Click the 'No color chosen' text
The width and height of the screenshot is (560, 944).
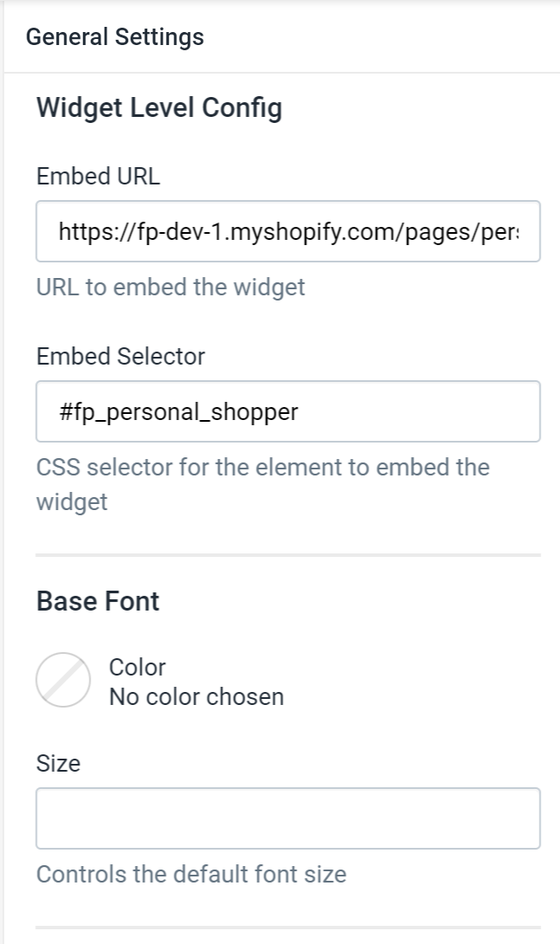coord(196,697)
